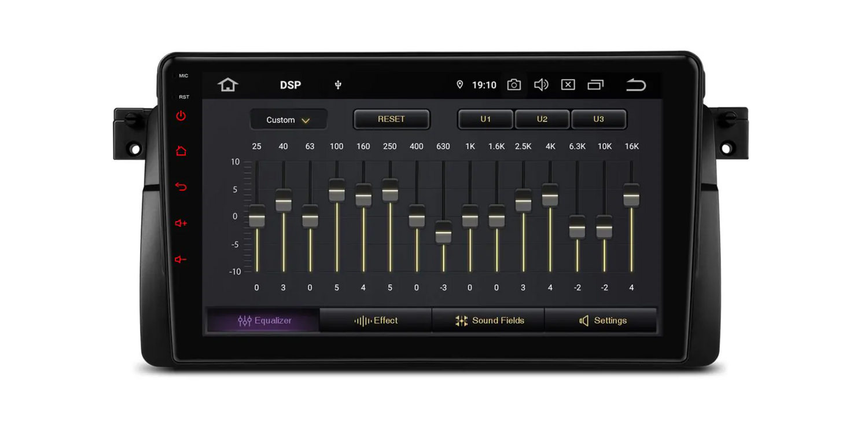Image resolution: width=868 pixels, height=430 pixels.
Task: Click the 16K band slider handle
Action: pyautogui.click(x=631, y=195)
